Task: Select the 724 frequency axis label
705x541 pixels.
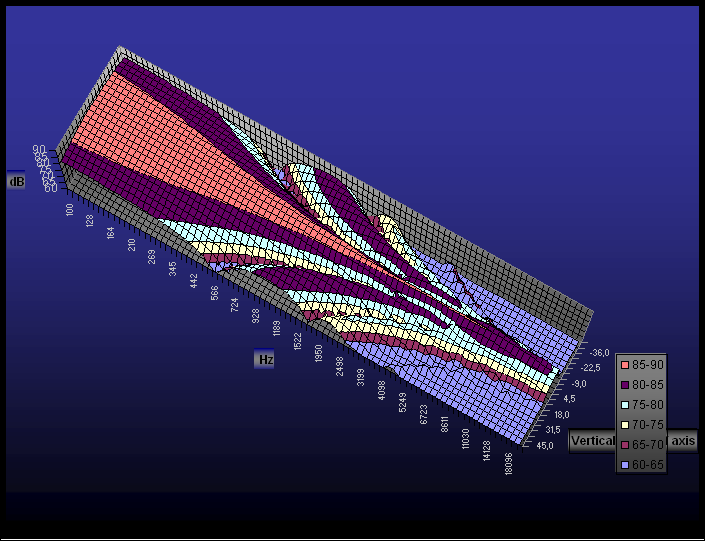Action: pyautogui.click(x=235, y=304)
